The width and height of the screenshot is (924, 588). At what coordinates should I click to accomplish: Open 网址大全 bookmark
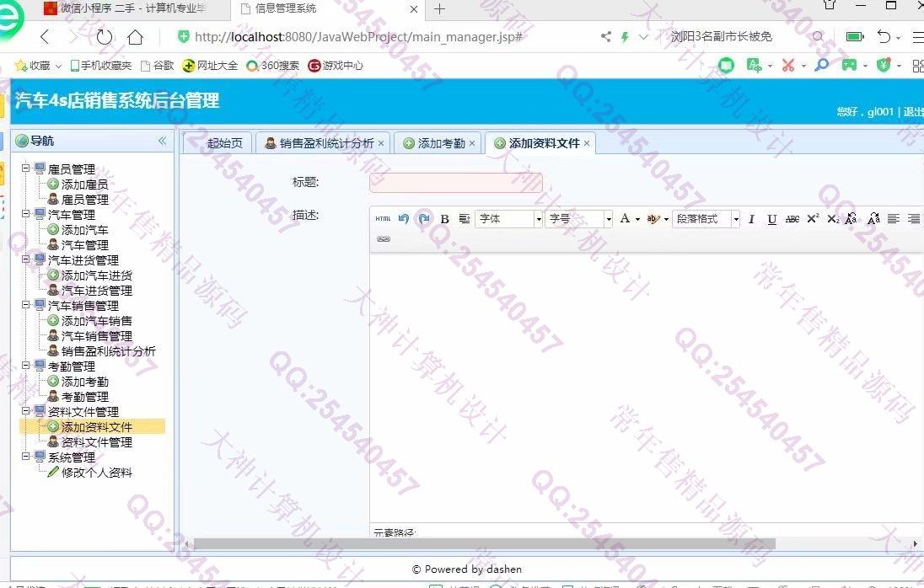[210, 66]
